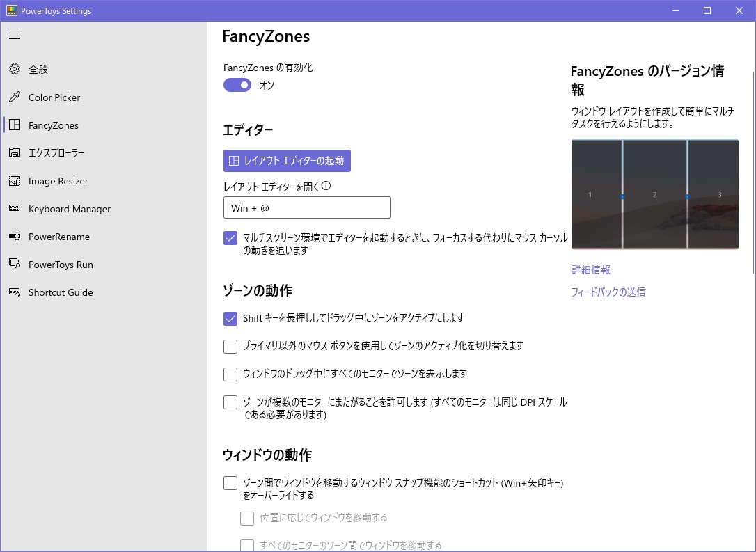756x552 pixels.
Task: Enable プライマリ以外のマウス ボタン checkbox
Action: click(x=230, y=347)
